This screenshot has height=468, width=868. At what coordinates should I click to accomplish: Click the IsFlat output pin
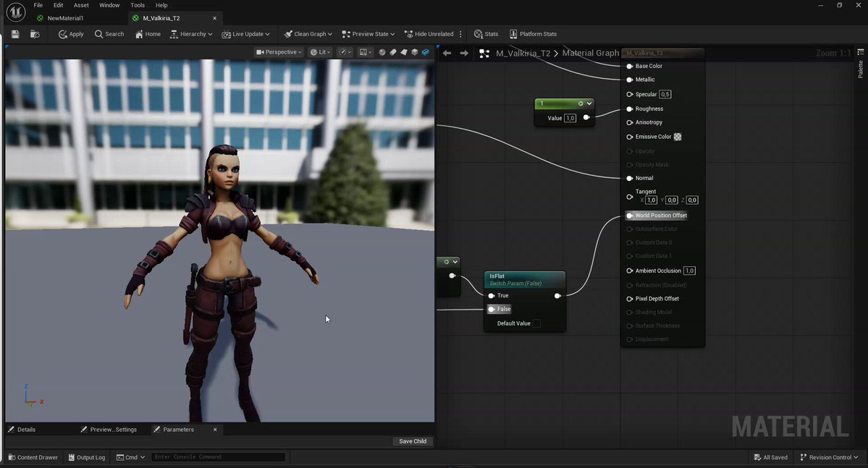pyautogui.click(x=557, y=296)
